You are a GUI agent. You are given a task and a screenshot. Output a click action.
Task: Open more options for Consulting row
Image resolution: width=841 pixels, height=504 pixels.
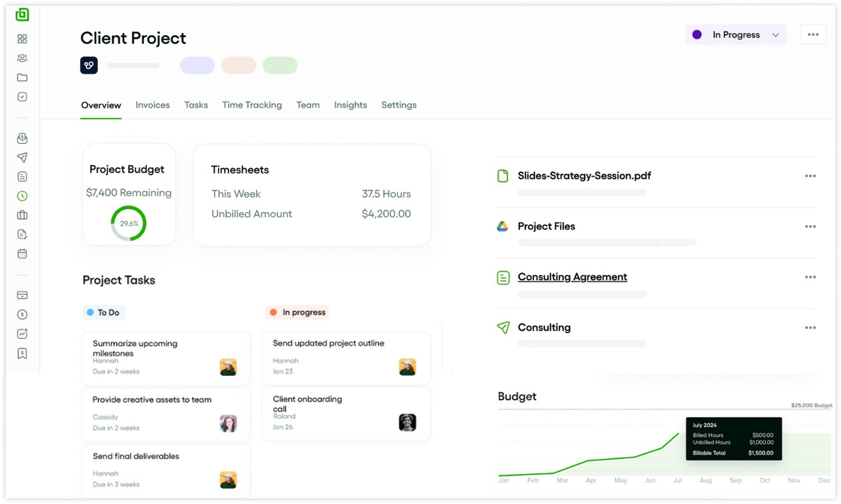coord(810,327)
